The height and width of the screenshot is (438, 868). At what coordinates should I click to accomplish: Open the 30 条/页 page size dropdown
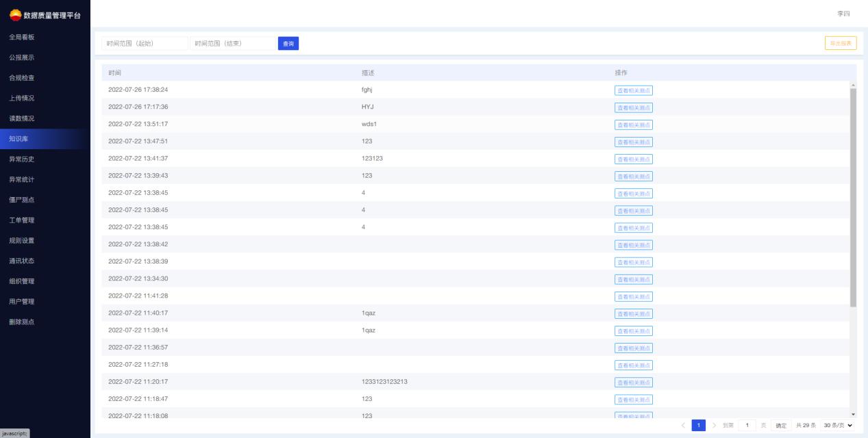pos(839,426)
